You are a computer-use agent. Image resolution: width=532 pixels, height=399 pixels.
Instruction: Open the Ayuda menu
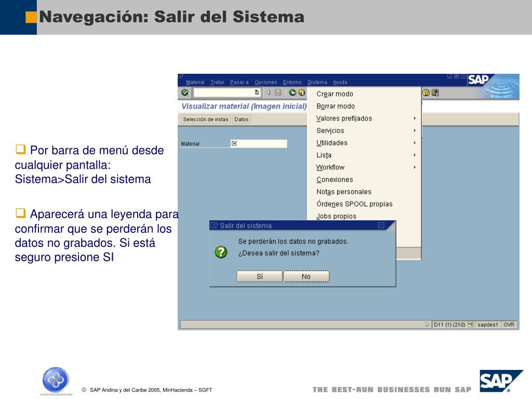pos(340,82)
